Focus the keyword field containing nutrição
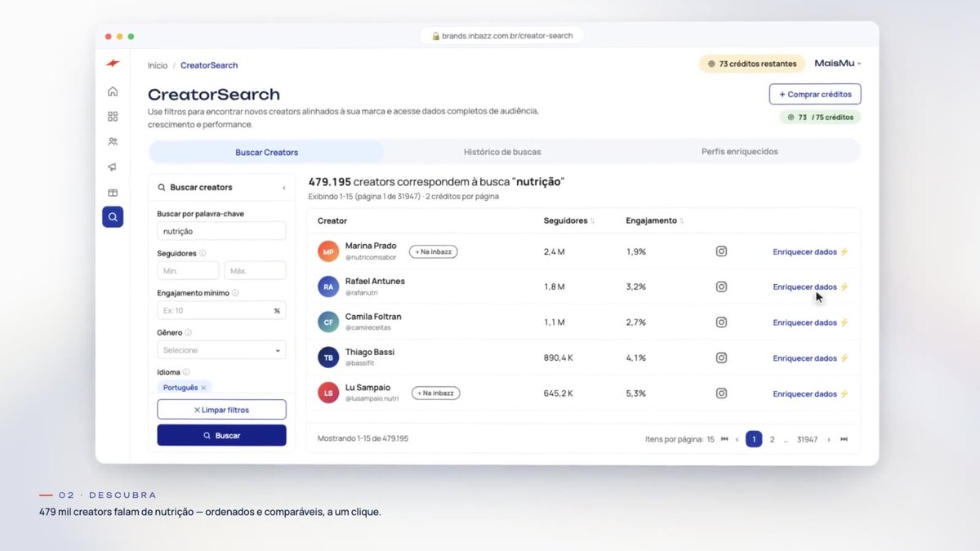The width and height of the screenshot is (980, 551). point(221,231)
